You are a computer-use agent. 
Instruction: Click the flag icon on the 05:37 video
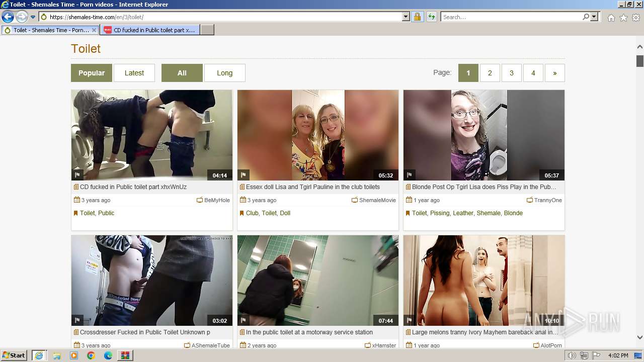point(409,175)
